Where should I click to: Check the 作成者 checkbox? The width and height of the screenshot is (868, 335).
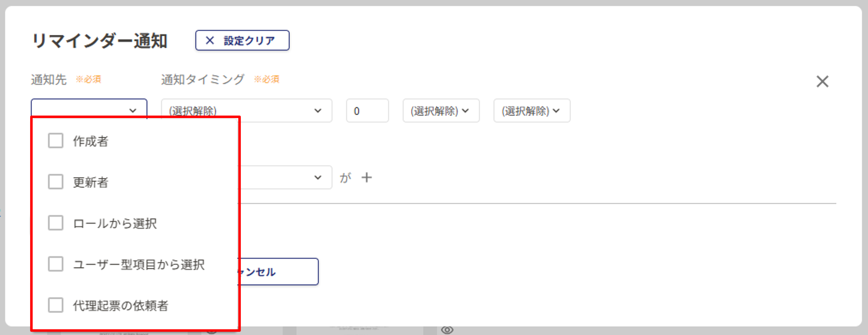[55, 141]
